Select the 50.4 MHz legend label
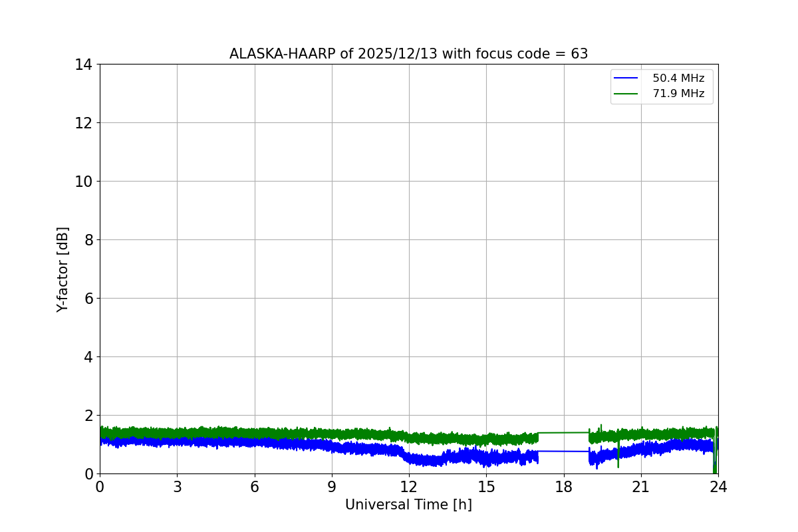 tap(678, 78)
